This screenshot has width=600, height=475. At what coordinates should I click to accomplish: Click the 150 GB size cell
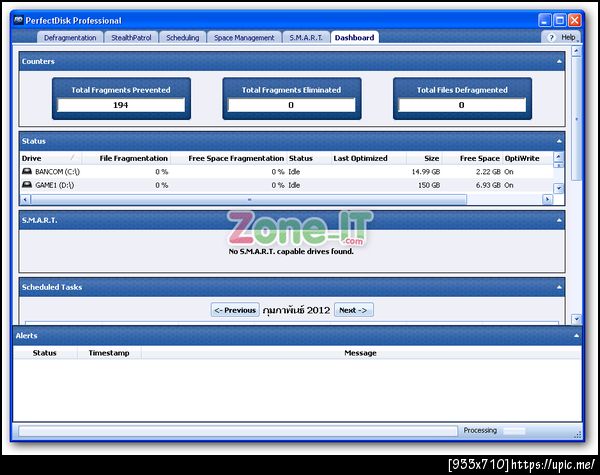point(429,185)
